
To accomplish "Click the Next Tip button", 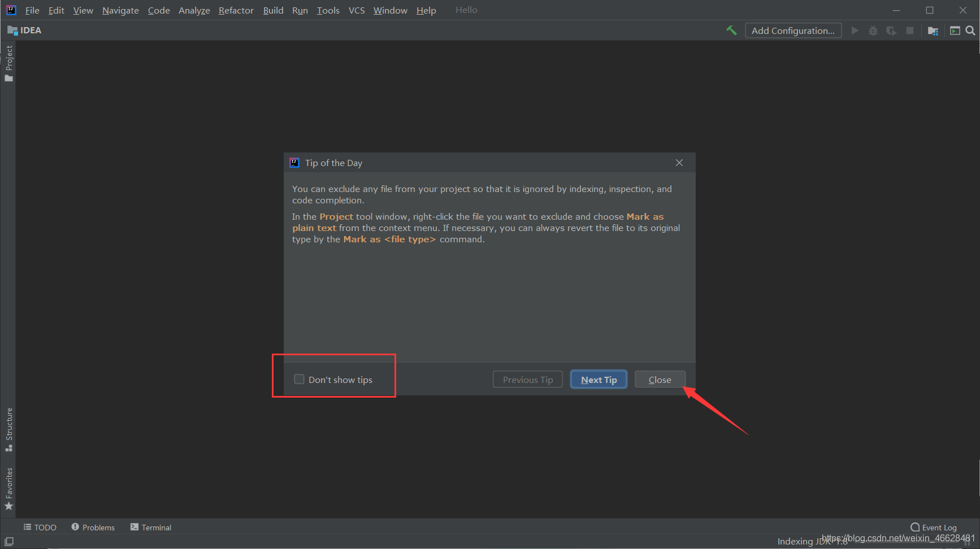I will click(x=598, y=379).
